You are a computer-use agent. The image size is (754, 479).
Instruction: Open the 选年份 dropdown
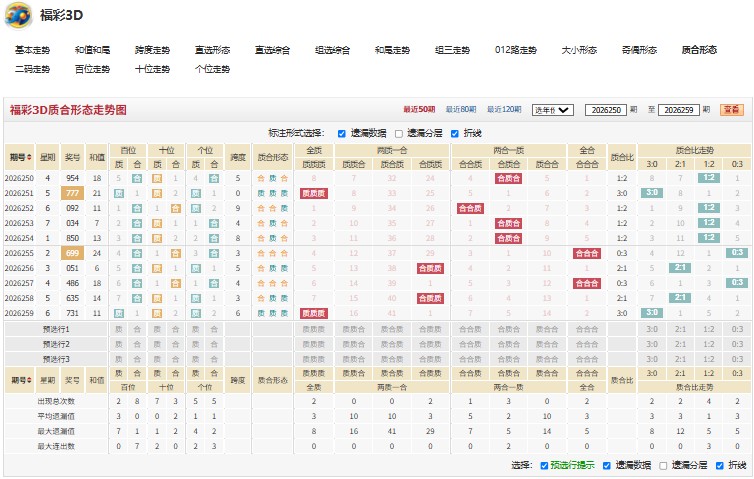pyautogui.click(x=553, y=110)
